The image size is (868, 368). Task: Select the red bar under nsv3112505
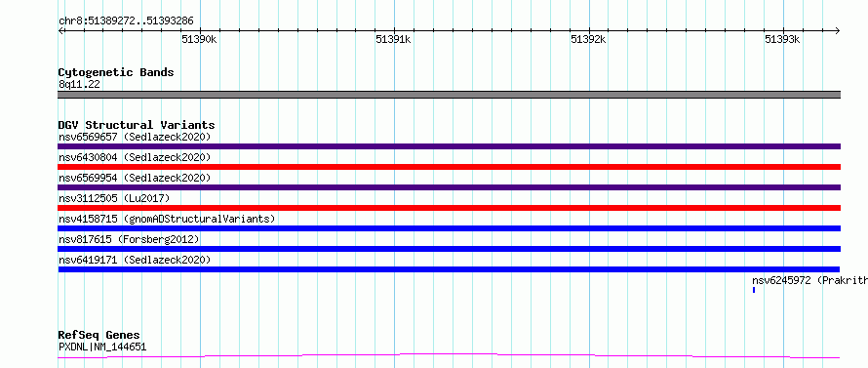coord(450,208)
